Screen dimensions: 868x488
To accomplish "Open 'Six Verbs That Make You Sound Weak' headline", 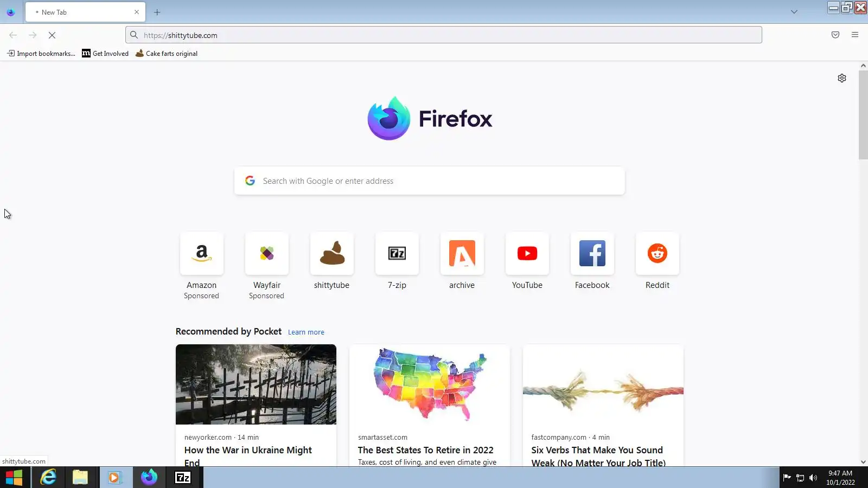I will coord(598,457).
